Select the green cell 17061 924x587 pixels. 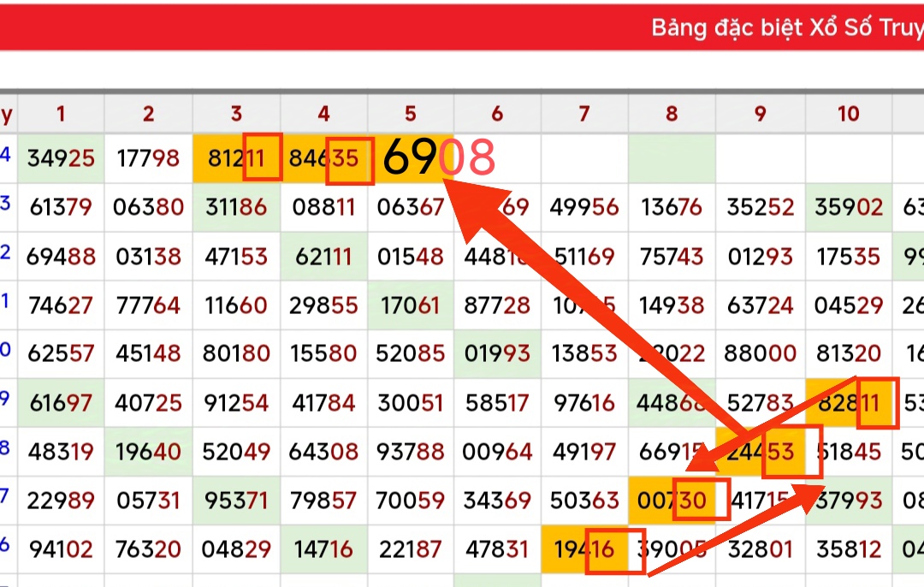411,305
